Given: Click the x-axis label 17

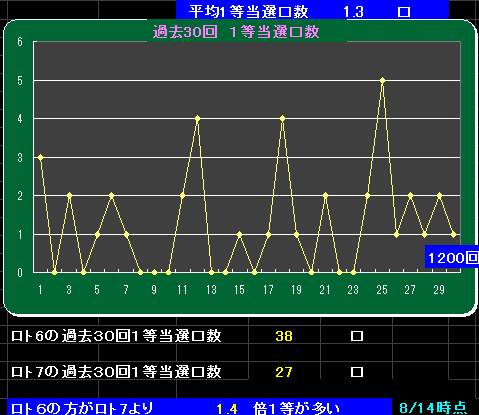Looking at the screenshot, I should [x=268, y=290].
